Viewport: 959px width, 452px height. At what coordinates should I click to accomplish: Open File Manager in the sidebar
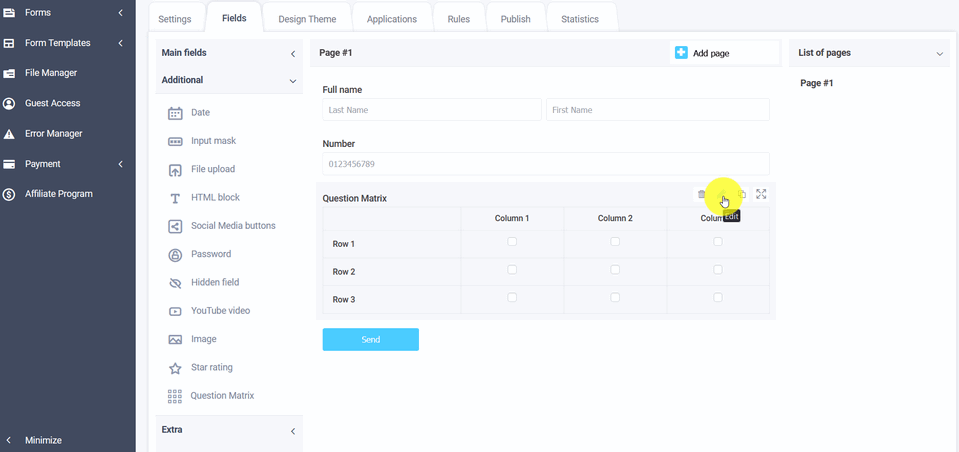pyautogui.click(x=52, y=73)
